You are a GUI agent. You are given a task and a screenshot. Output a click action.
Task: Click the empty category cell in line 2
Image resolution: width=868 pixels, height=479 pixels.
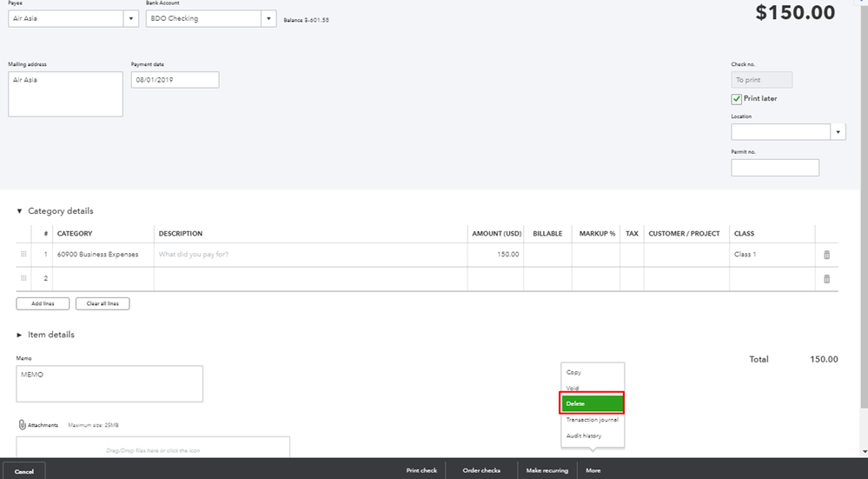click(103, 278)
